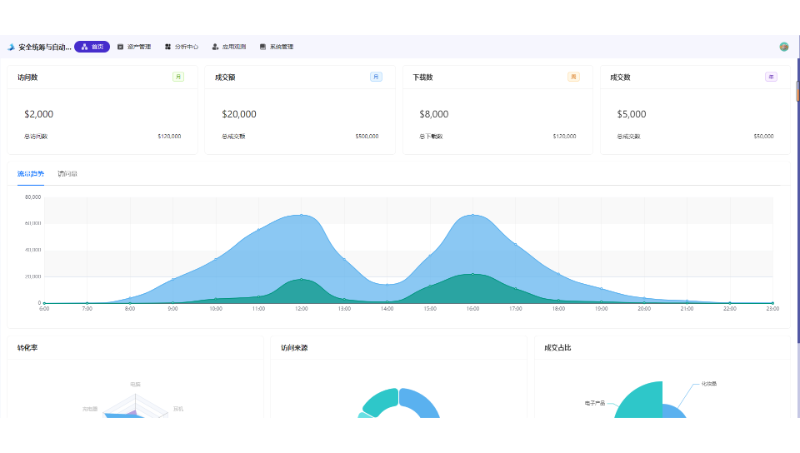Viewport: 800px width, 453px height.
Task: Click the 成交额 card title
Action: pyautogui.click(x=225, y=78)
